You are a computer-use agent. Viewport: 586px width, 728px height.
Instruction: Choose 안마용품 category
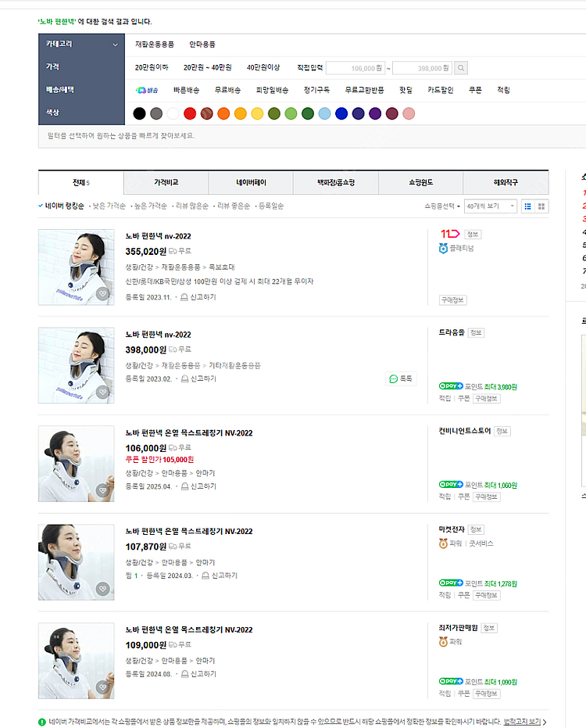pyautogui.click(x=202, y=45)
